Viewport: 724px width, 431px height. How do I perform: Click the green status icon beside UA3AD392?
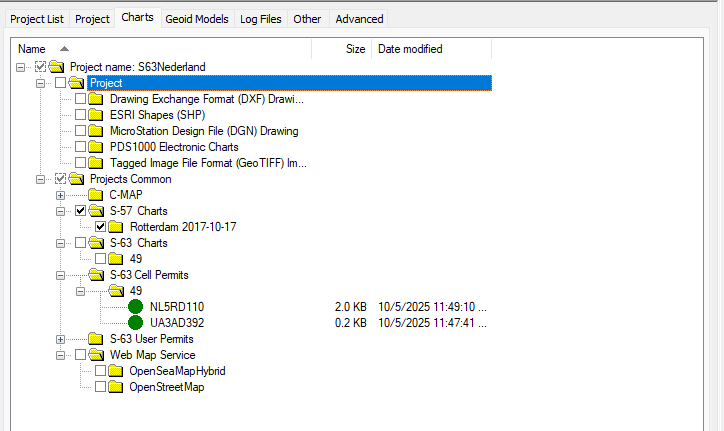point(135,323)
